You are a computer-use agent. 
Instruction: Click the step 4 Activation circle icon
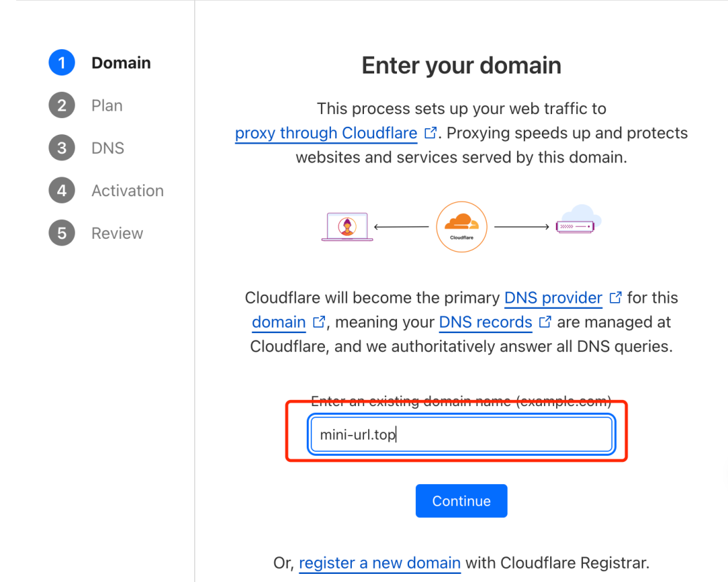[x=62, y=190]
